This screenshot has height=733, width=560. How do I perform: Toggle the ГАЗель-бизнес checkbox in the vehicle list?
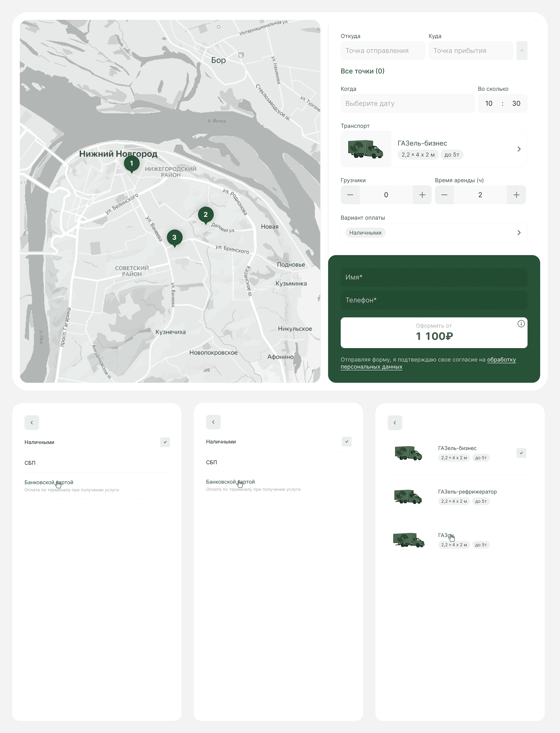pyautogui.click(x=521, y=453)
